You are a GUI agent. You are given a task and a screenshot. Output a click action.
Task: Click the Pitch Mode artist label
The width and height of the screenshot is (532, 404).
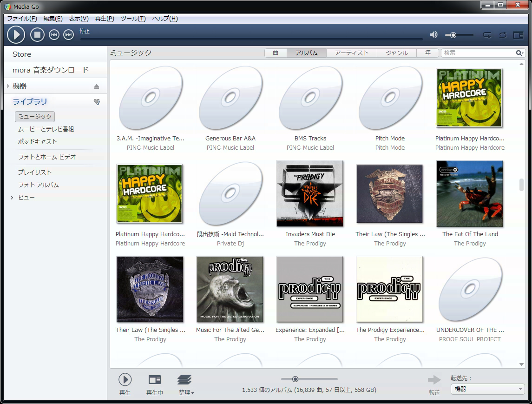pyautogui.click(x=390, y=148)
